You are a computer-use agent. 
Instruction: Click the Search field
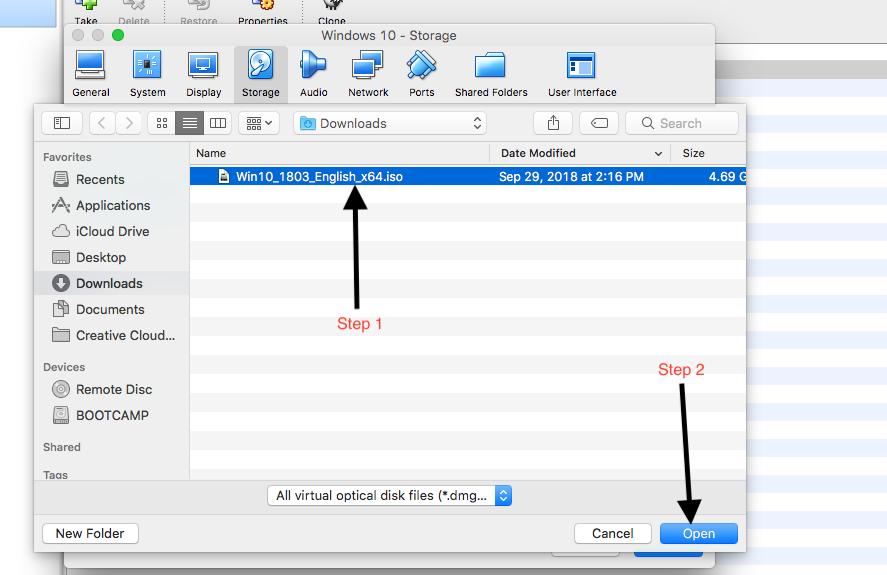[682, 123]
